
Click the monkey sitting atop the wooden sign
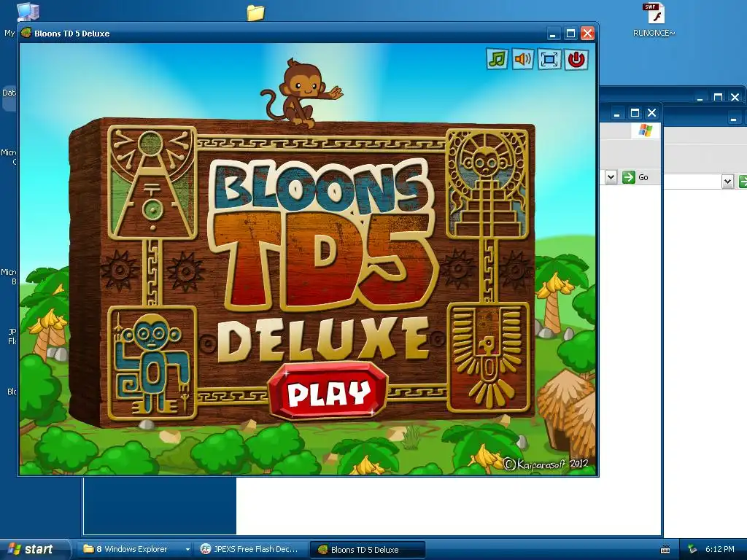pyautogui.click(x=301, y=93)
